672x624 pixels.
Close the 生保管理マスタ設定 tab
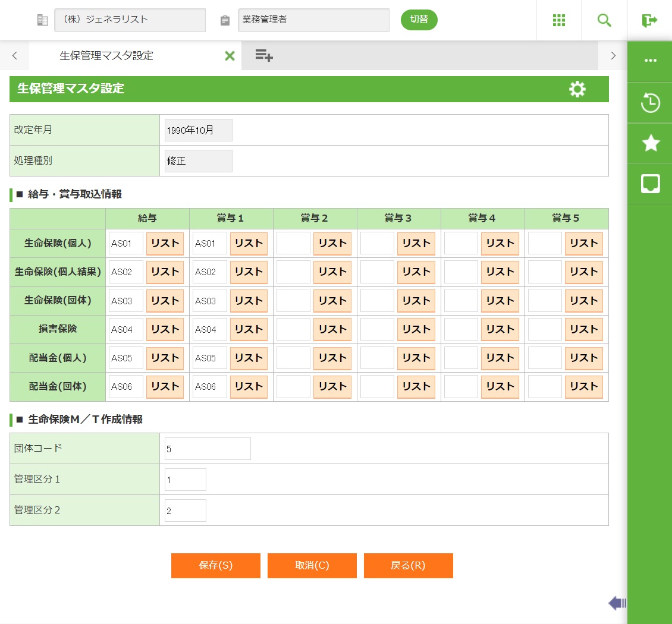pos(230,56)
